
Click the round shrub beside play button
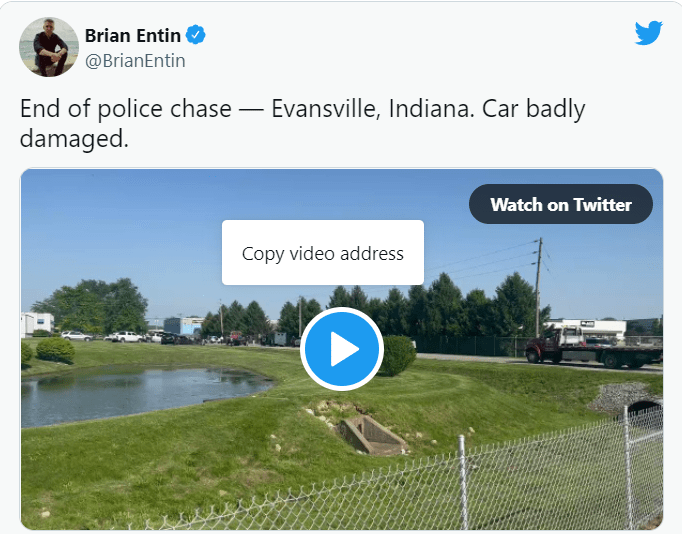click(x=398, y=356)
